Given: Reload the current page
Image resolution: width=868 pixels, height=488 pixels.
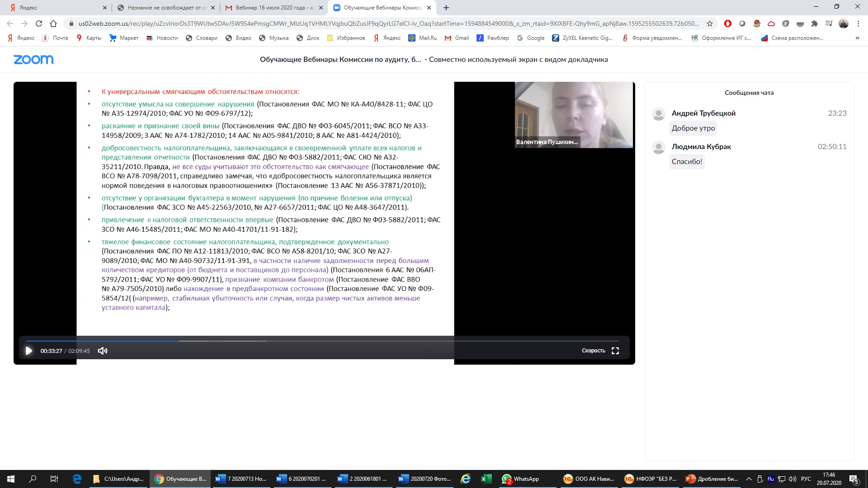Looking at the screenshot, I should [39, 23].
